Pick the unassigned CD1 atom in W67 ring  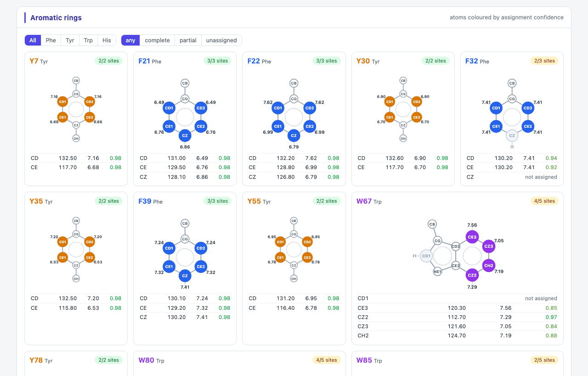coord(426,256)
